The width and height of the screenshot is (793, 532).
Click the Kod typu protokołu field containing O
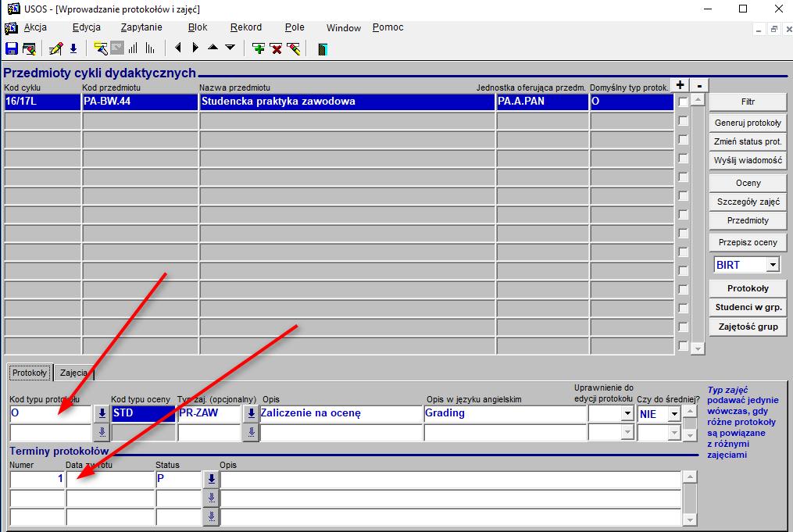pos(51,413)
